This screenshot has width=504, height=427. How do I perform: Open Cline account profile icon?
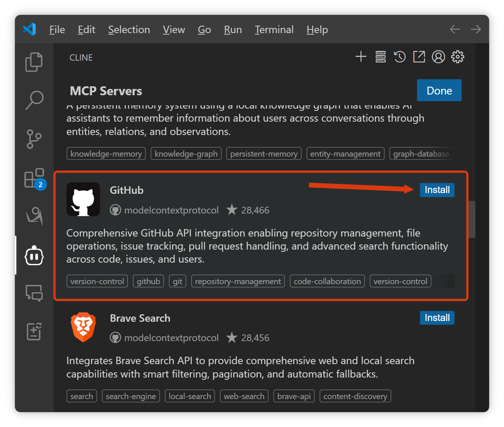click(439, 57)
